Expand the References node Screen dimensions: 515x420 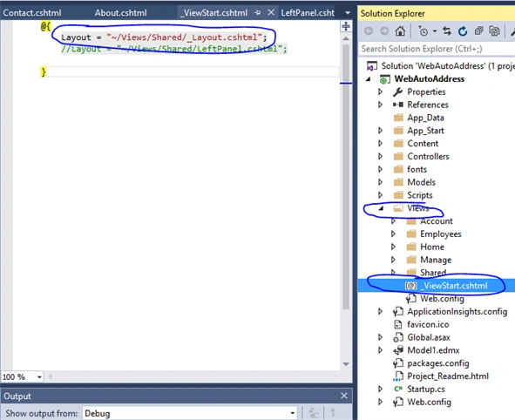[x=380, y=105]
